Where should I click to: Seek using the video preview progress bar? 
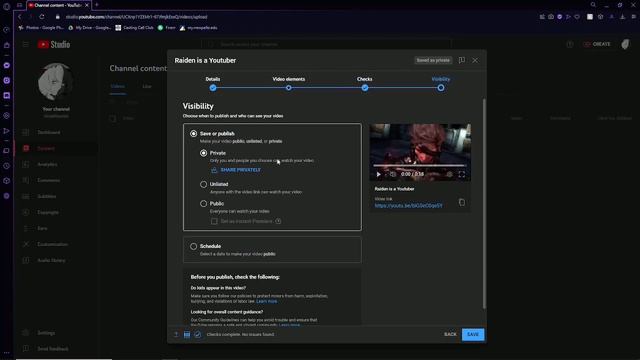pos(420,165)
